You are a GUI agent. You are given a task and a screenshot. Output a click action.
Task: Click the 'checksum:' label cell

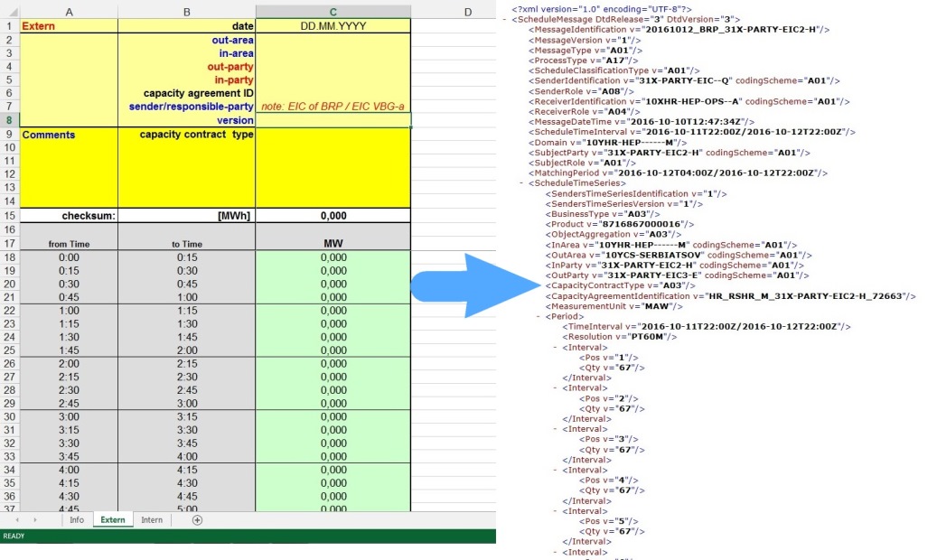click(69, 216)
